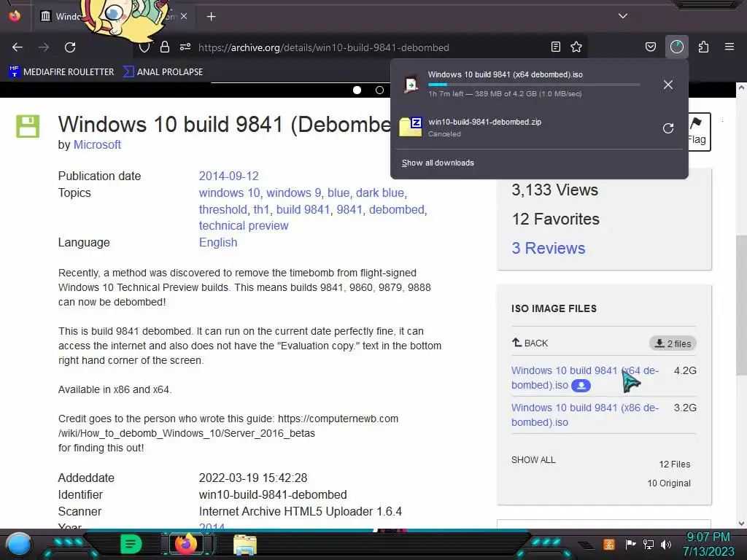
Task: Click SHOW ALL files
Action: pos(533,460)
